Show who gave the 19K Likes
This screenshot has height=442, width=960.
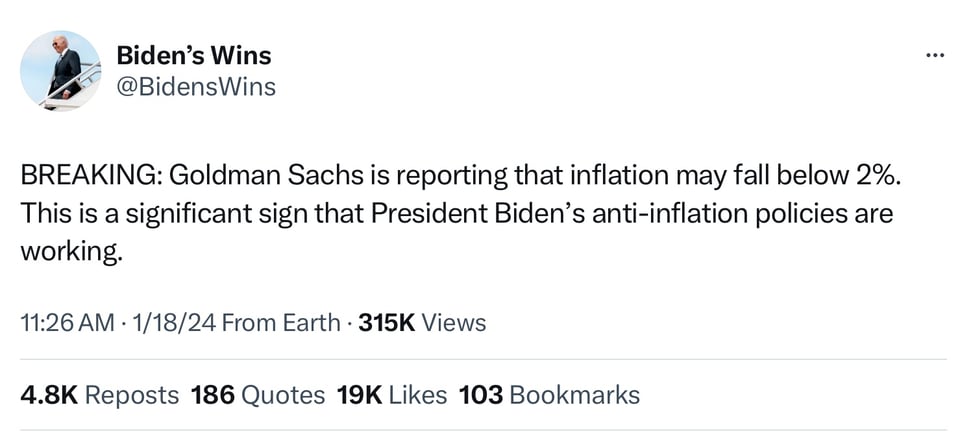click(x=392, y=395)
